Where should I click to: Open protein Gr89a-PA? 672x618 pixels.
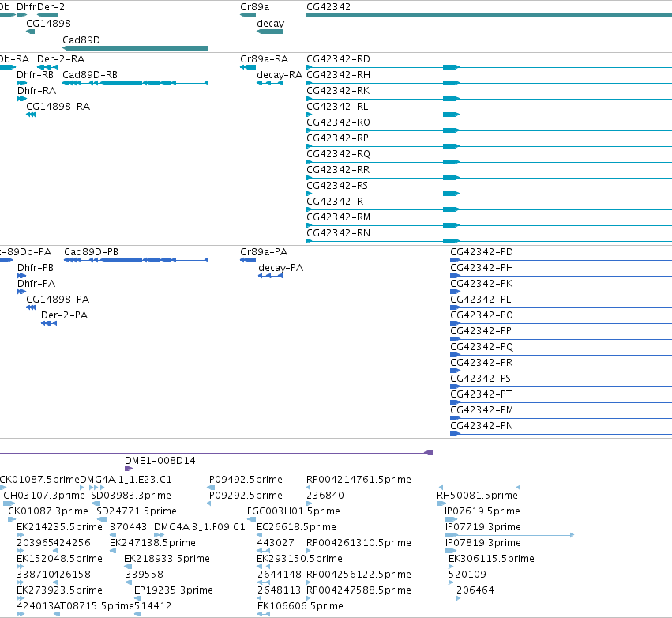tap(264, 252)
